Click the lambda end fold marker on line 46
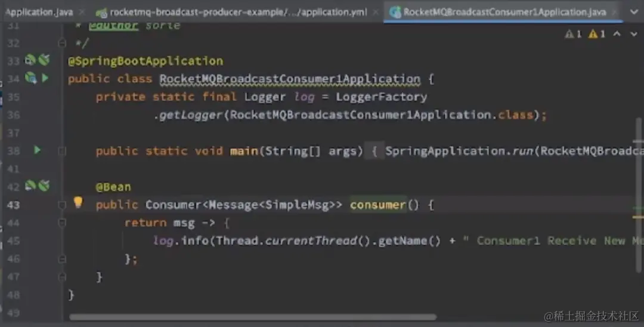Image resolution: width=644 pixels, height=327 pixels. point(62,259)
